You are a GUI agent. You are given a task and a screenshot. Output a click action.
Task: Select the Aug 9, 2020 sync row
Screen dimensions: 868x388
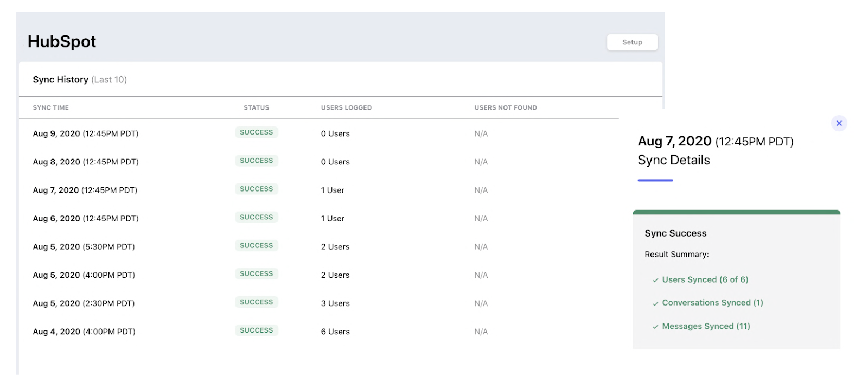coord(319,133)
